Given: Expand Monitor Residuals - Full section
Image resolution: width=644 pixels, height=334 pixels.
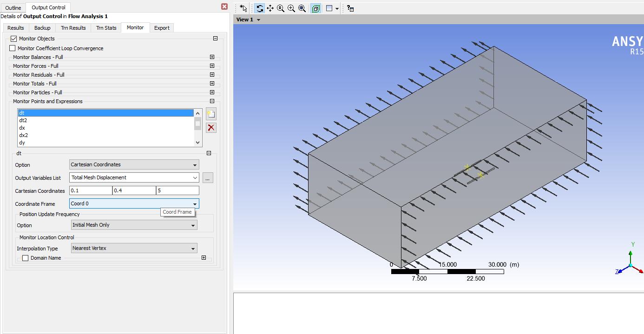Looking at the screenshot, I should click(x=212, y=75).
